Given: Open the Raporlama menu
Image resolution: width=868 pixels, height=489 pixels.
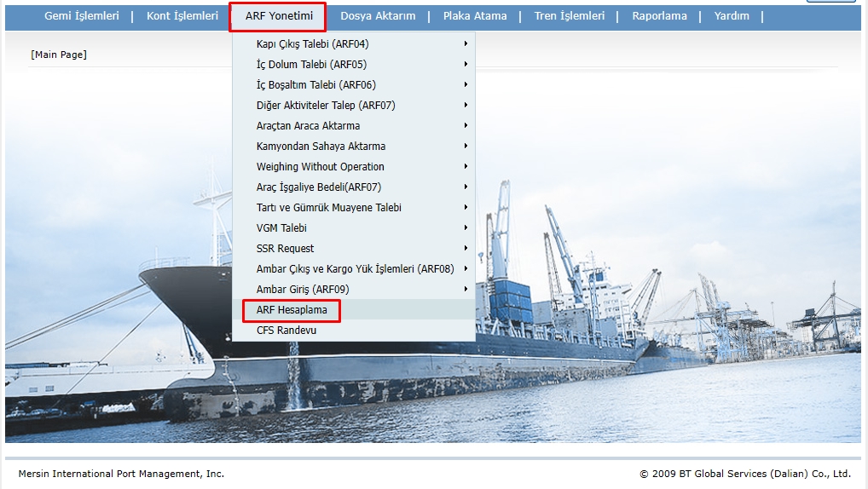Looking at the screenshot, I should pos(659,16).
